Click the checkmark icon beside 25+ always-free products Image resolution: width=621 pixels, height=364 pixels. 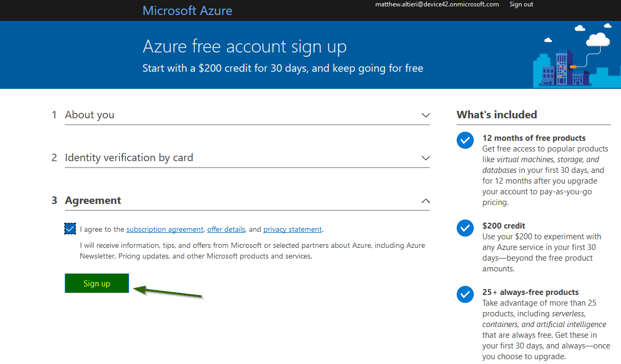465,294
